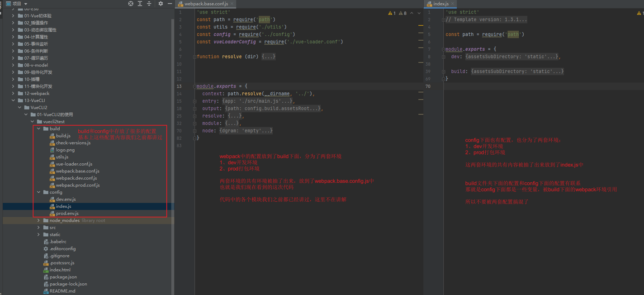644x295 pixels.
Task: Click the collapse all icon in project panel
Action: pyautogui.click(x=149, y=4)
